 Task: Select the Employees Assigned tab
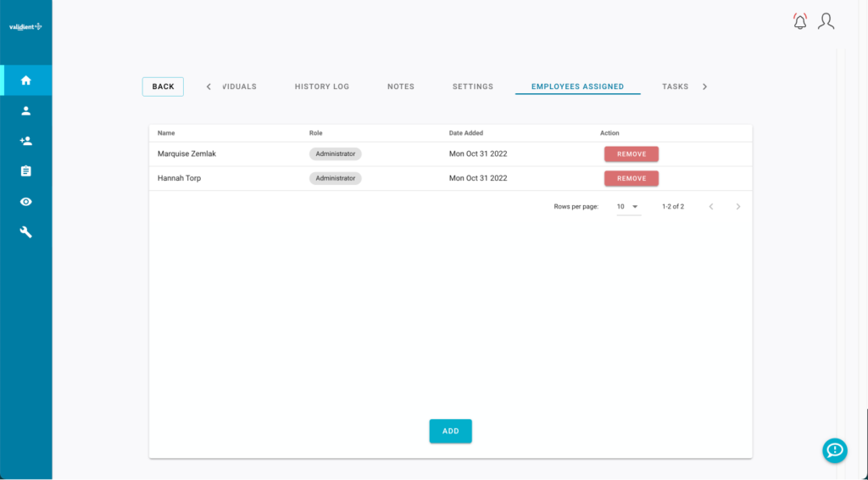click(577, 87)
